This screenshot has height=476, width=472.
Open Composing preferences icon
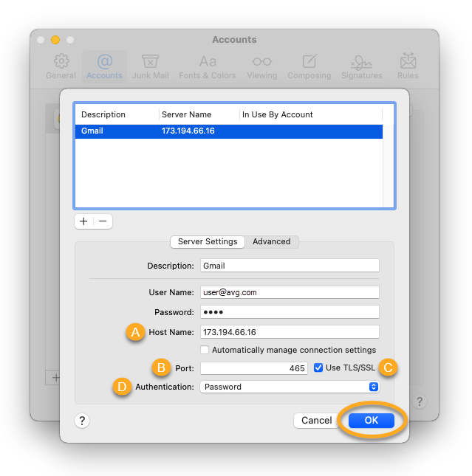309,62
